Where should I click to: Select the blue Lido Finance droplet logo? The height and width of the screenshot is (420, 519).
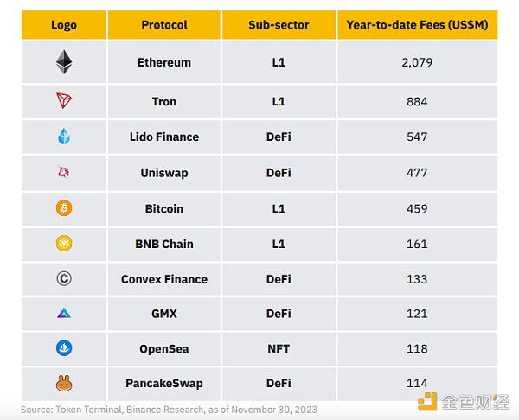click(64, 137)
